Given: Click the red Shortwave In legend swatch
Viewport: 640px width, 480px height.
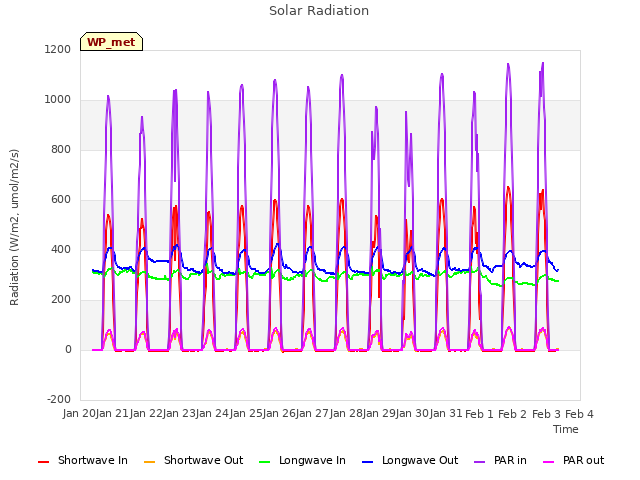Looking at the screenshot, I should coord(43,462).
